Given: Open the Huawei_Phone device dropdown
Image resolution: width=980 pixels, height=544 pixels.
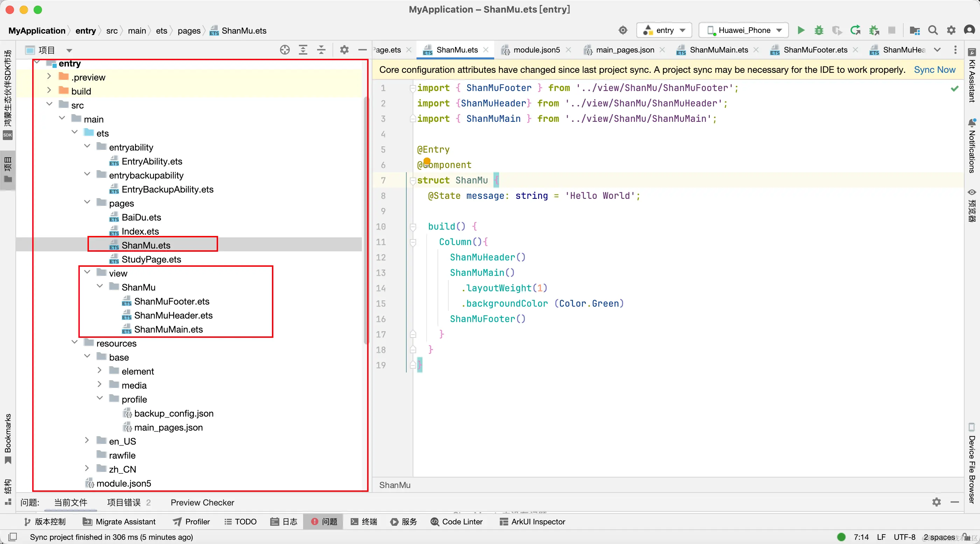Looking at the screenshot, I should tap(744, 30).
